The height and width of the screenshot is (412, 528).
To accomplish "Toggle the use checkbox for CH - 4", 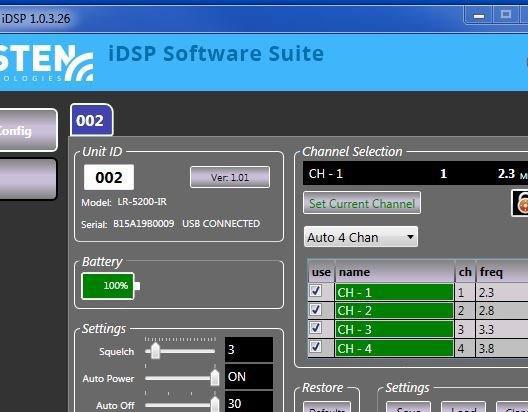I will pyautogui.click(x=316, y=346).
